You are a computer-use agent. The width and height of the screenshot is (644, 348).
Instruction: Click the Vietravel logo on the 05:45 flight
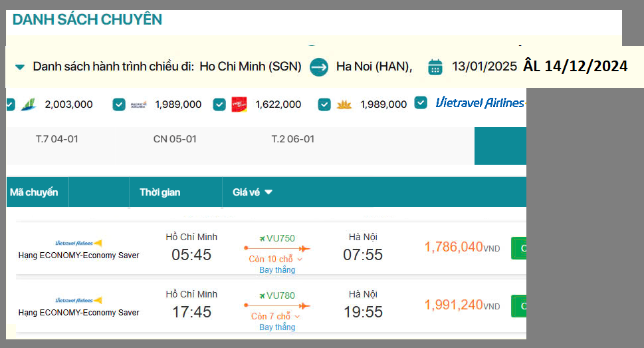coord(78,243)
